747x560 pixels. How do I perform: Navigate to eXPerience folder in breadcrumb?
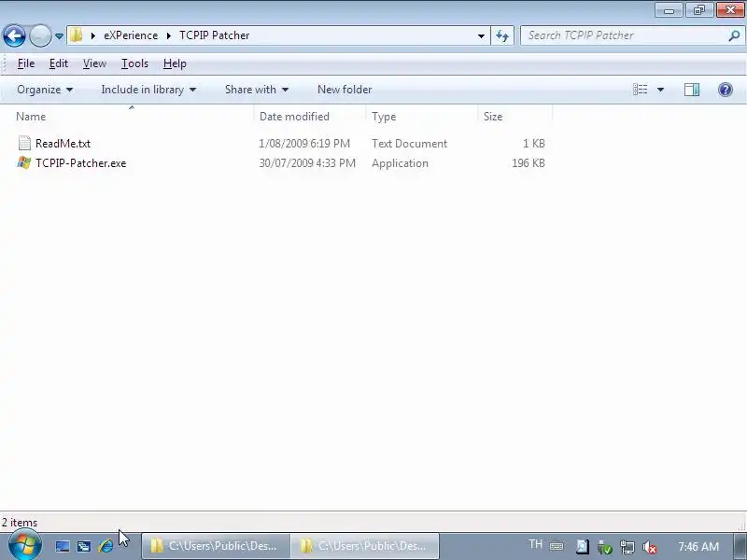[x=131, y=35]
